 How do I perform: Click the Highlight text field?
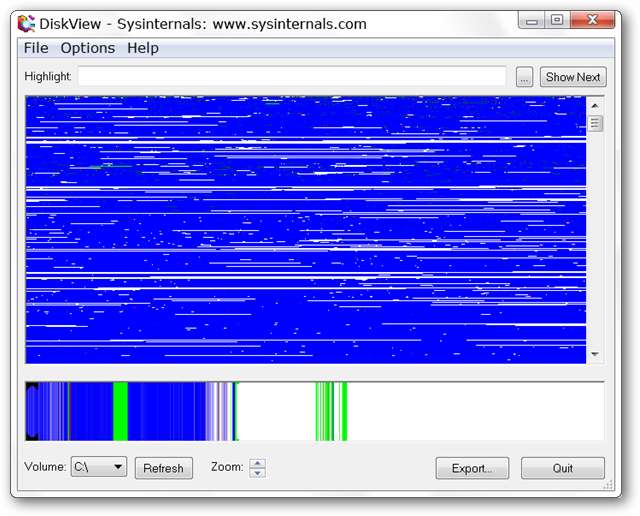click(292, 76)
